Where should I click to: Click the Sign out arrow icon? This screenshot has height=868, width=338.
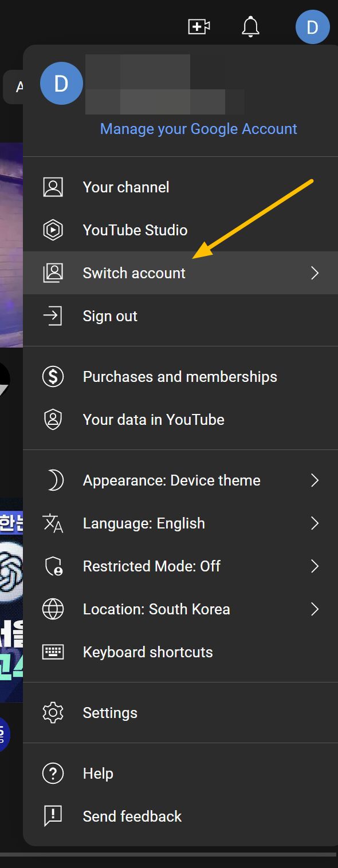click(53, 316)
